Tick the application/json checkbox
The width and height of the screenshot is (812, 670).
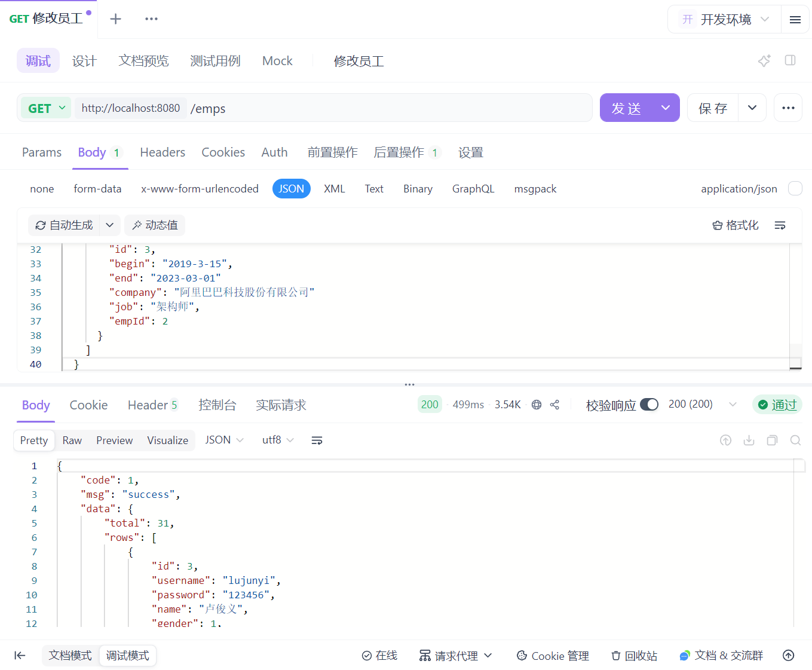795,188
